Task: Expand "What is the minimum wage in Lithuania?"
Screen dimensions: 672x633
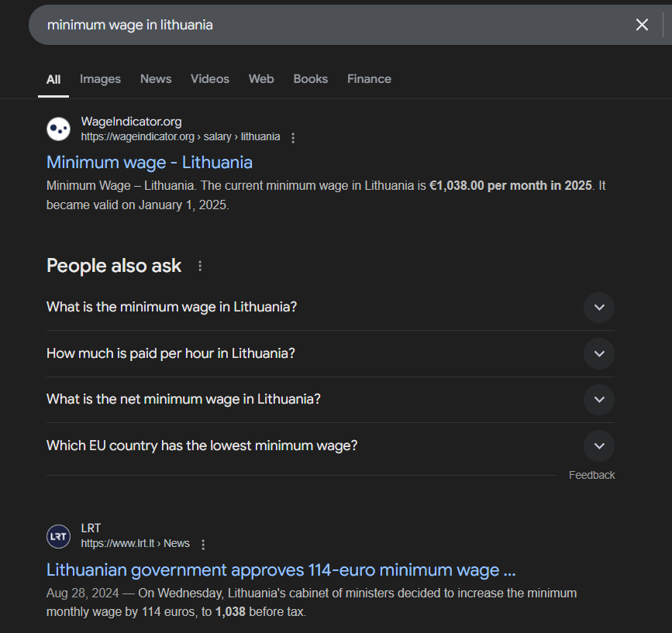Action: [598, 308]
